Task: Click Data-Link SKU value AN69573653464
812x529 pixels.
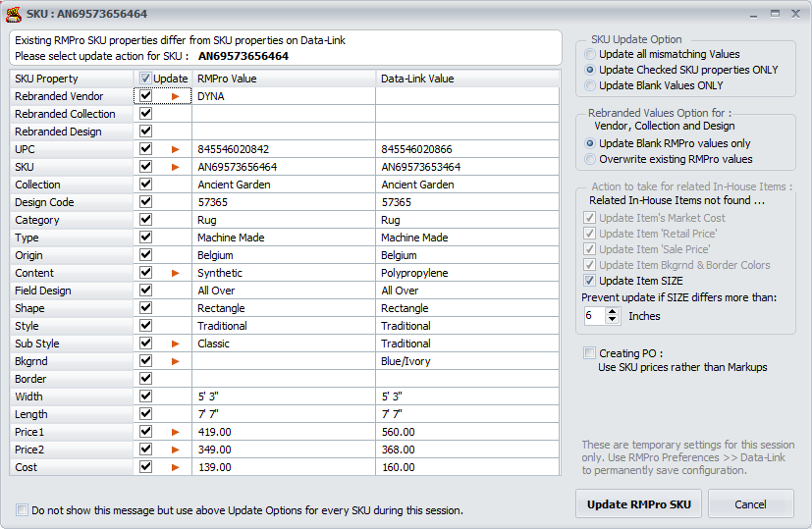Action: click(x=420, y=167)
